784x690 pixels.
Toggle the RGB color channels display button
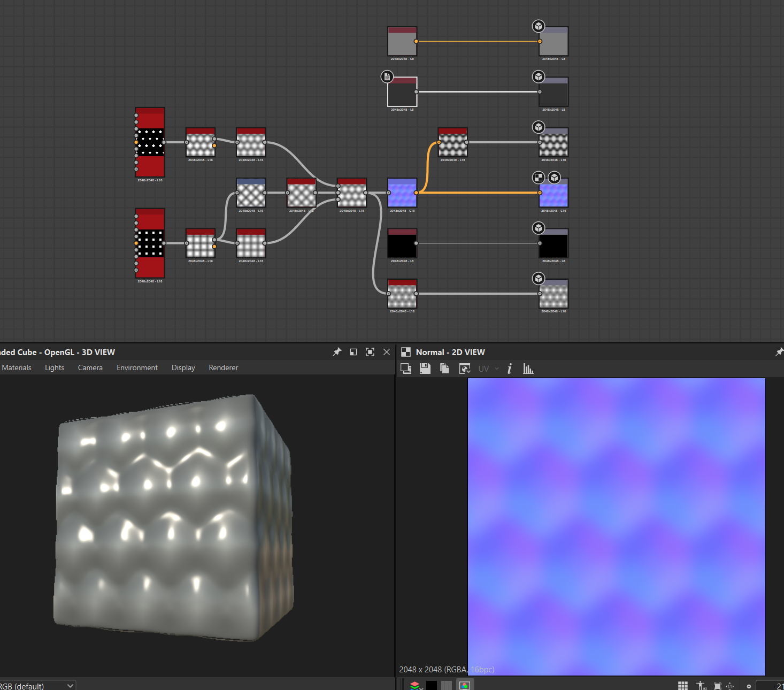465,685
